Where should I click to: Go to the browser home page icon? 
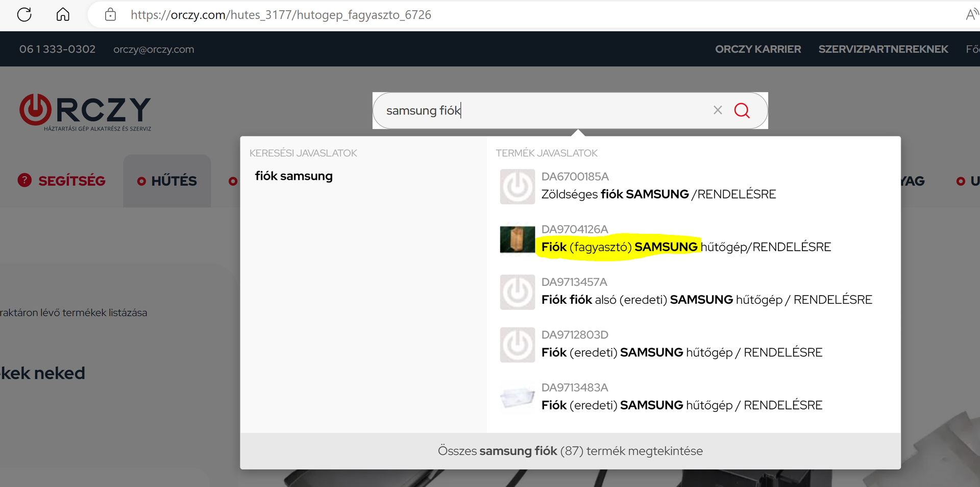63,14
